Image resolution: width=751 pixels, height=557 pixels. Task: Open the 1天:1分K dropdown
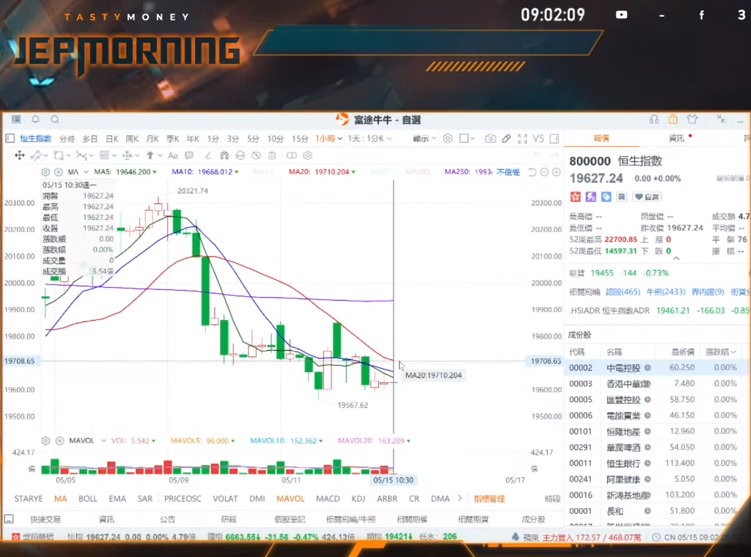point(369,139)
